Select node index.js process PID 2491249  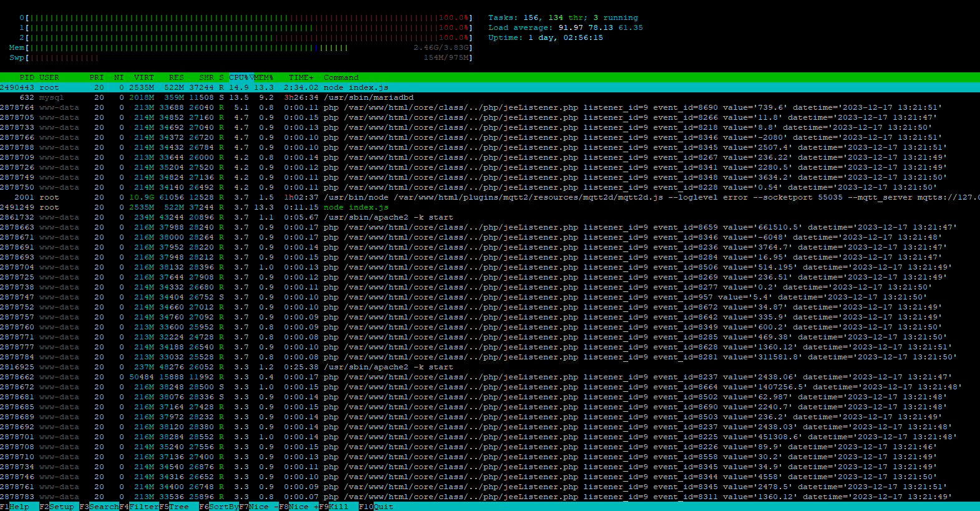(490, 207)
